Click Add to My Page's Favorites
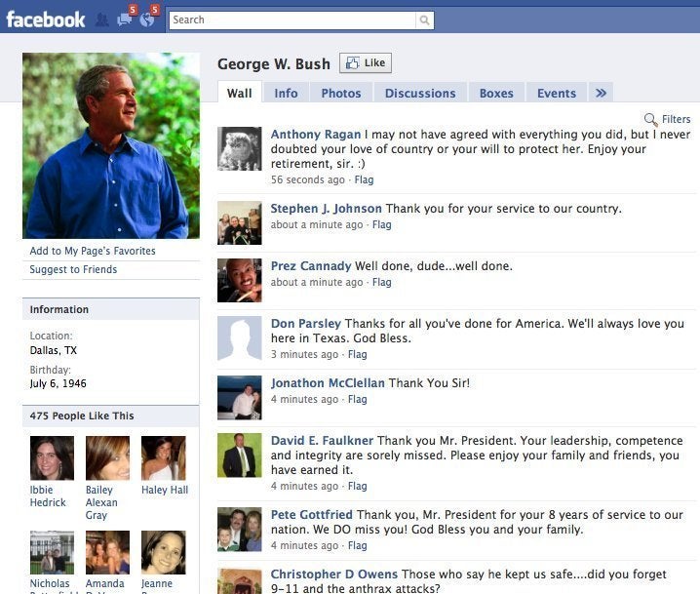The height and width of the screenshot is (594, 700). [x=93, y=251]
